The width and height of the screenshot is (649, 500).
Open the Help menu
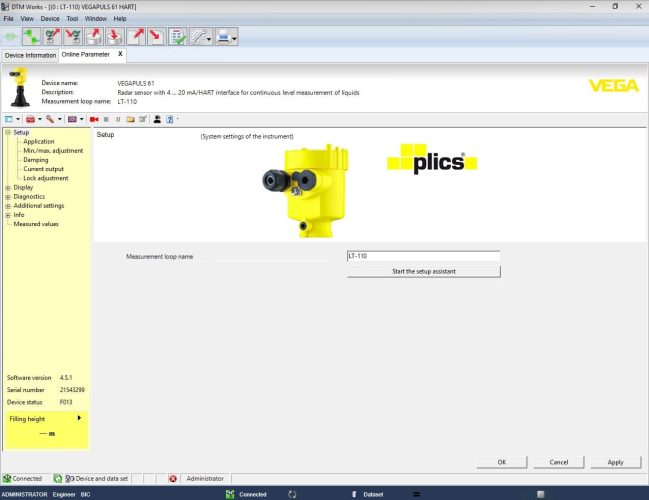pos(120,19)
